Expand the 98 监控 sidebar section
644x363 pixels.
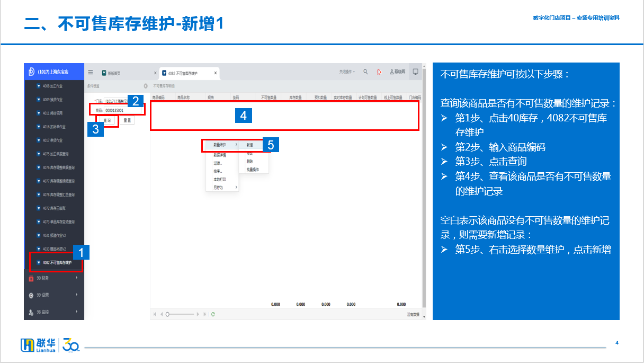pos(54,312)
